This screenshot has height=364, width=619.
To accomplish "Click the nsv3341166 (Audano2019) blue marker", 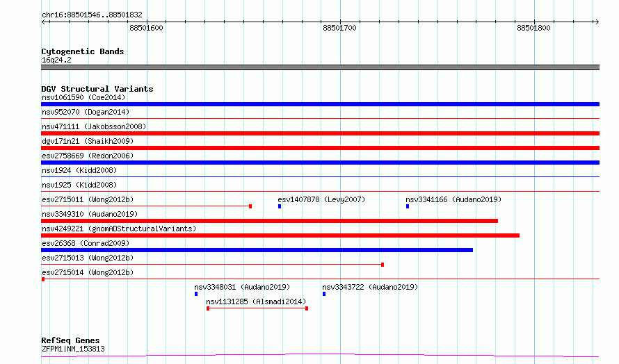I will coord(408,206).
